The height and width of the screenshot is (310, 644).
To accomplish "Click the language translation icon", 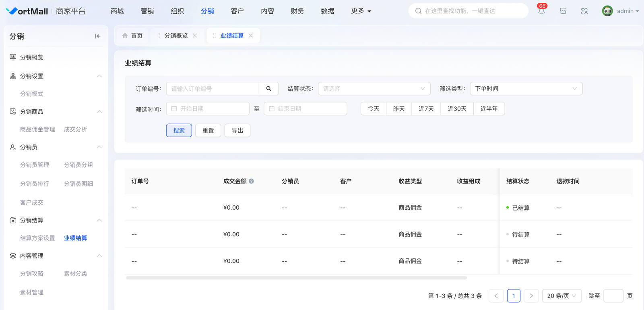I will tap(584, 11).
